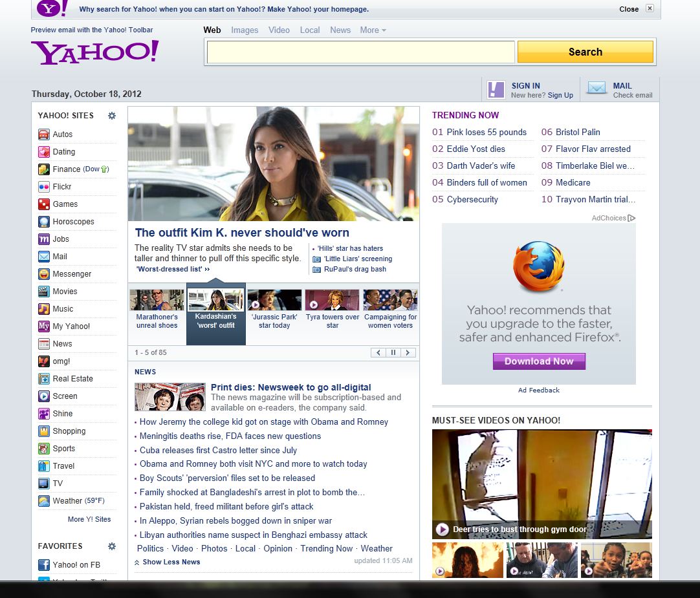Image resolution: width=700 pixels, height=598 pixels.
Task: Click the Mail envelope icon in header
Action: click(x=596, y=89)
